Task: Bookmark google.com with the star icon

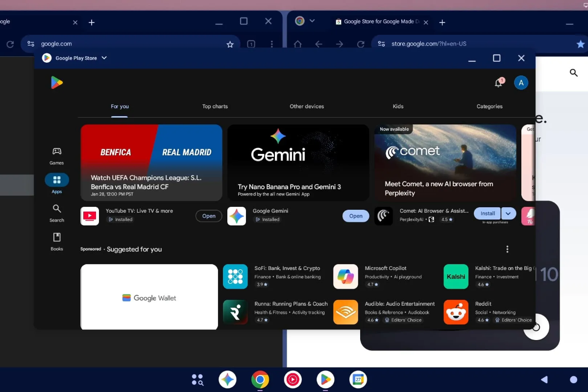Action: coord(230,44)
